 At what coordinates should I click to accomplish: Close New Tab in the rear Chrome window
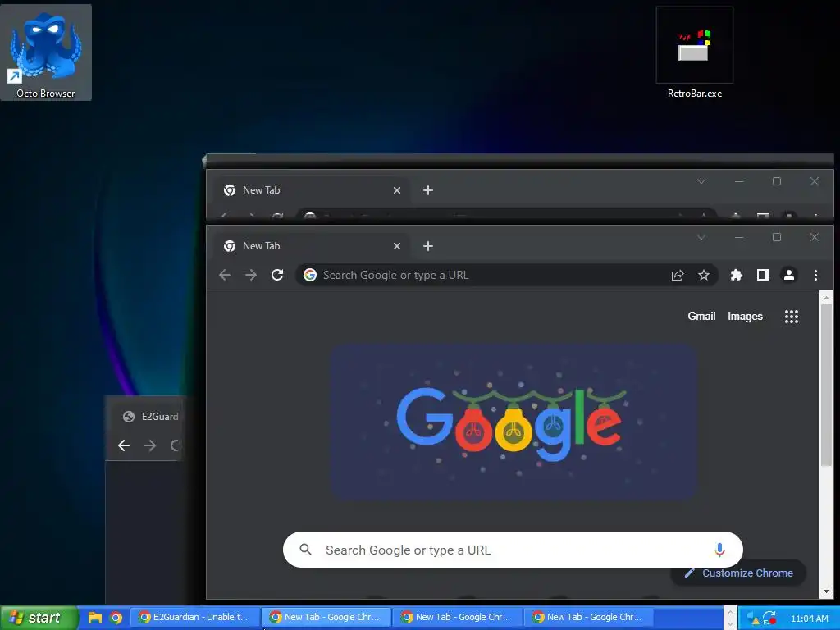tap(397, 190)
